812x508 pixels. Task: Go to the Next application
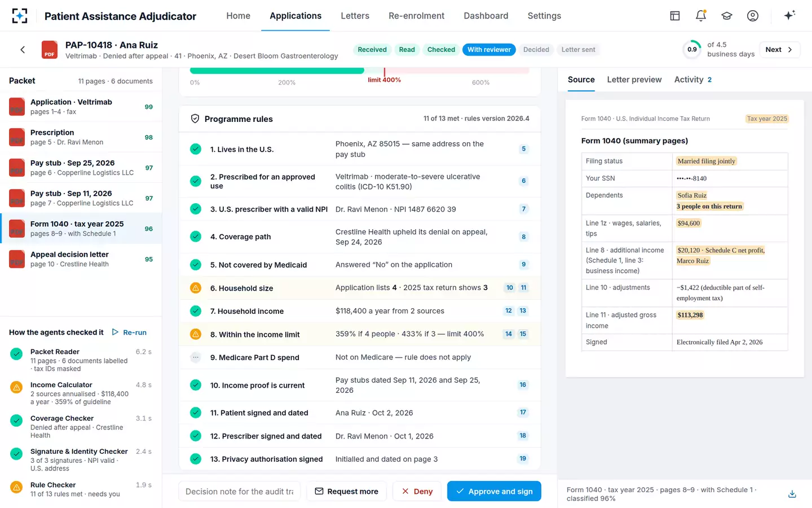coord(779,50)
